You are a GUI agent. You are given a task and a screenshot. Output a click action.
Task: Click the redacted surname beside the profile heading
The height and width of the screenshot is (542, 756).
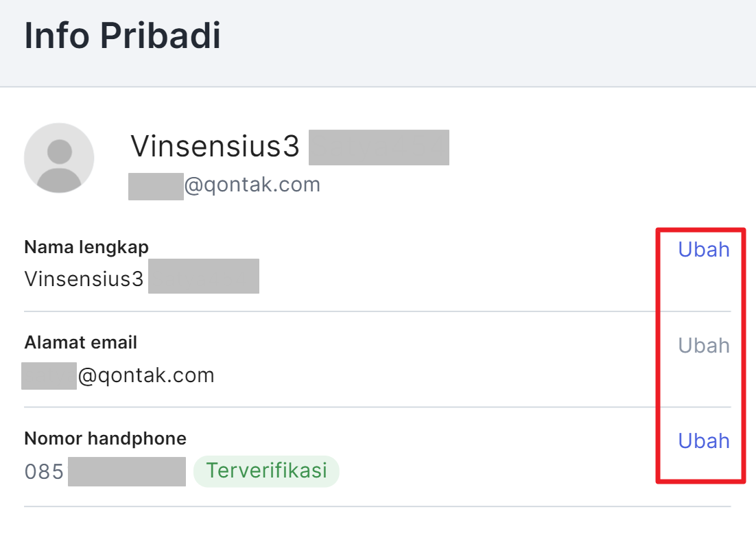click(379, 147)
